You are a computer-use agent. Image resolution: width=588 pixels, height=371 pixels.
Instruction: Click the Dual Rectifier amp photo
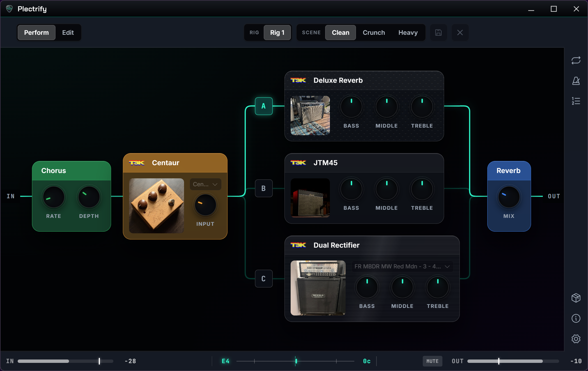click(x=318, y=288)
